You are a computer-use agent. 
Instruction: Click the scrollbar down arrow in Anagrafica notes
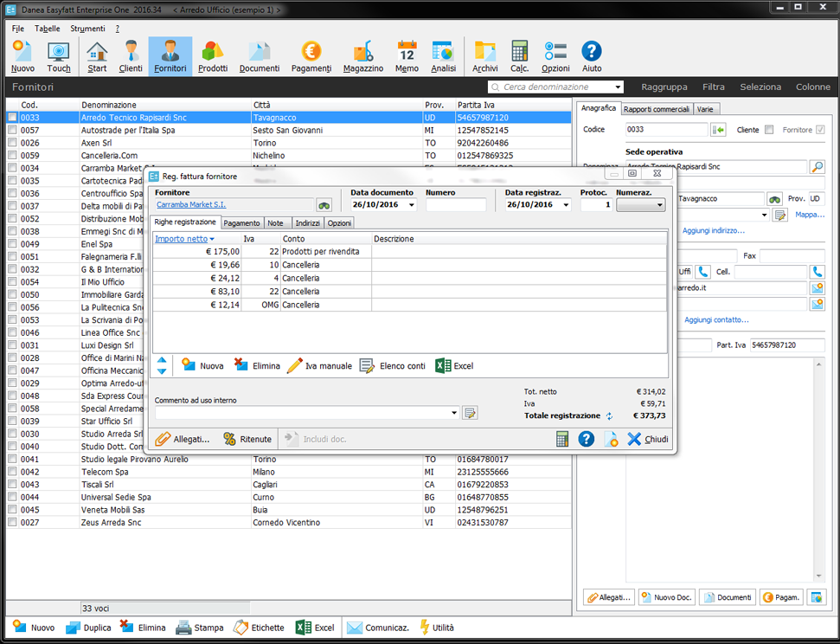point(818,576)
